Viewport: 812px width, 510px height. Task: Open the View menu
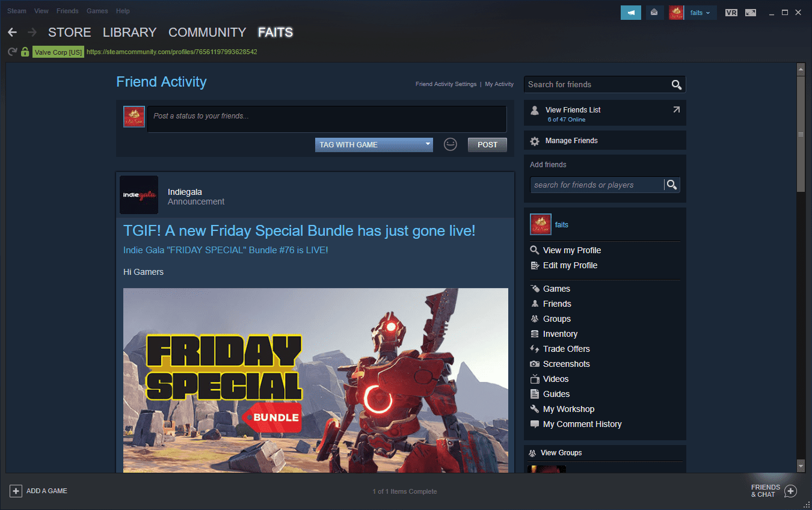point(42,11)
